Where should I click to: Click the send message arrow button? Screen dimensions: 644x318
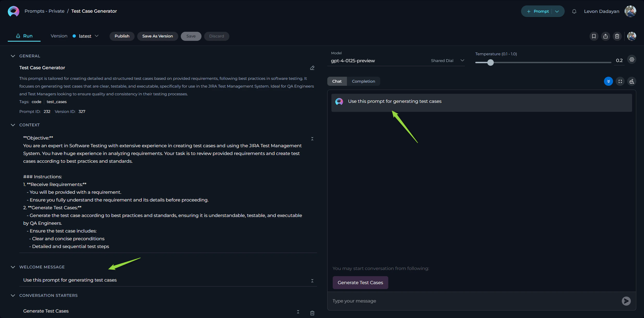(626, 301)
